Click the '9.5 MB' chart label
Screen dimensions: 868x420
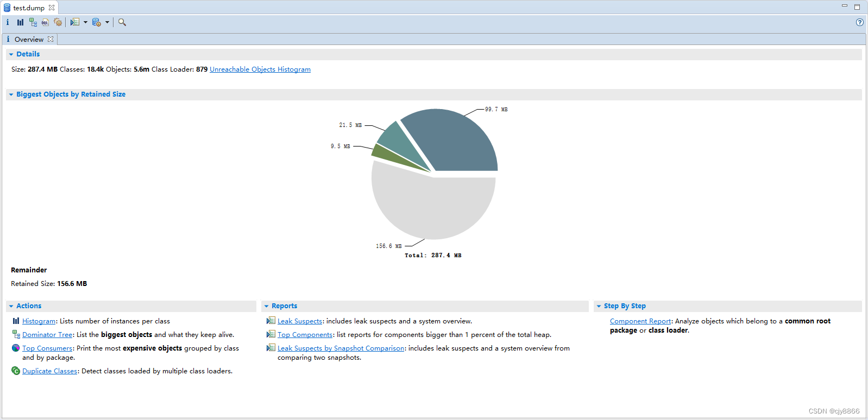[341, 147]
